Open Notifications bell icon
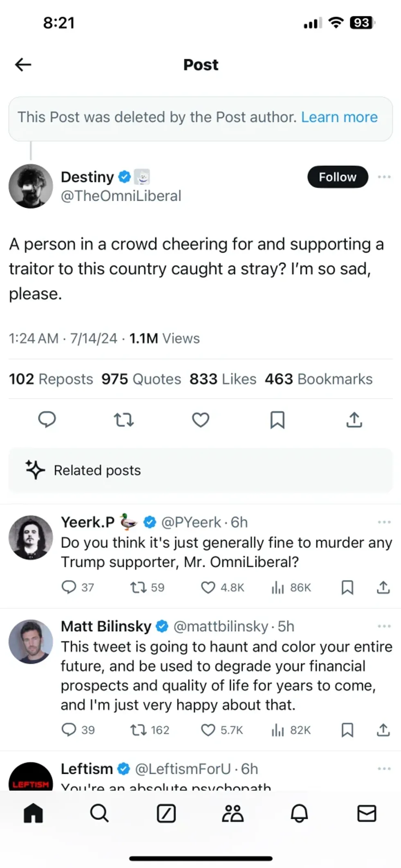Image resolution: width=401 pixels, height=868 pixels. (299, 813)
